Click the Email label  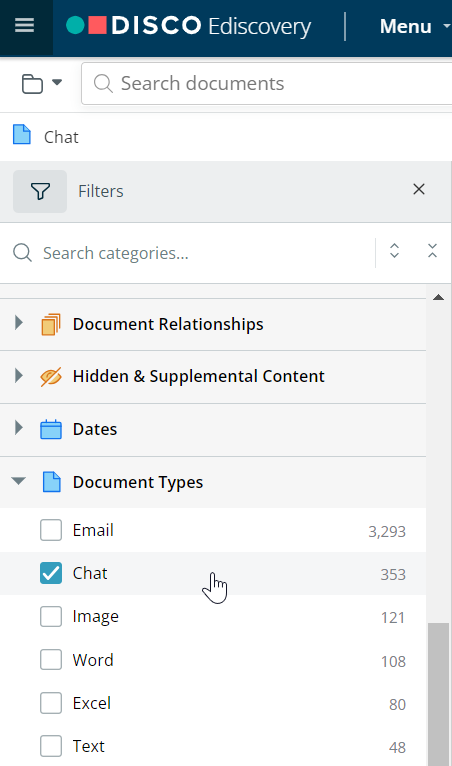(93, 530)
